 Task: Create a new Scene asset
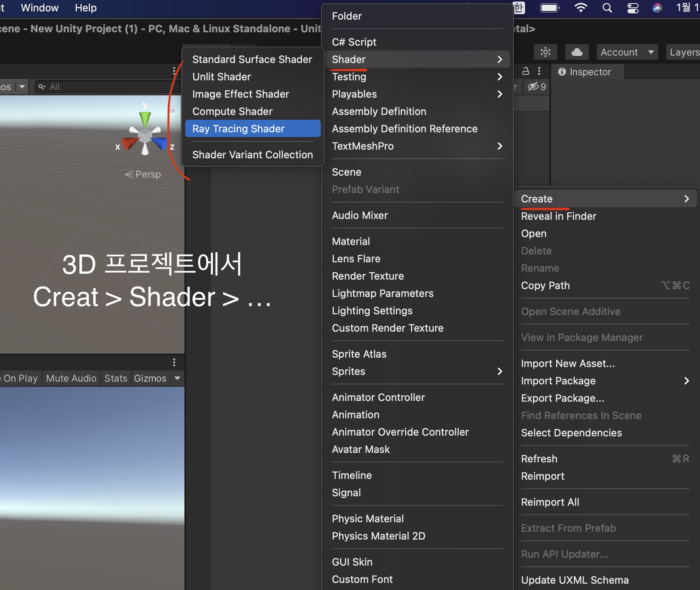(x=417, y=172)
